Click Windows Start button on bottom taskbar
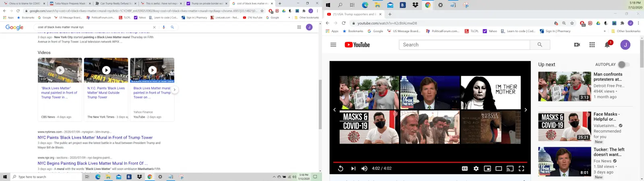This screenshot has width=644, height=181. click(5, 177)
